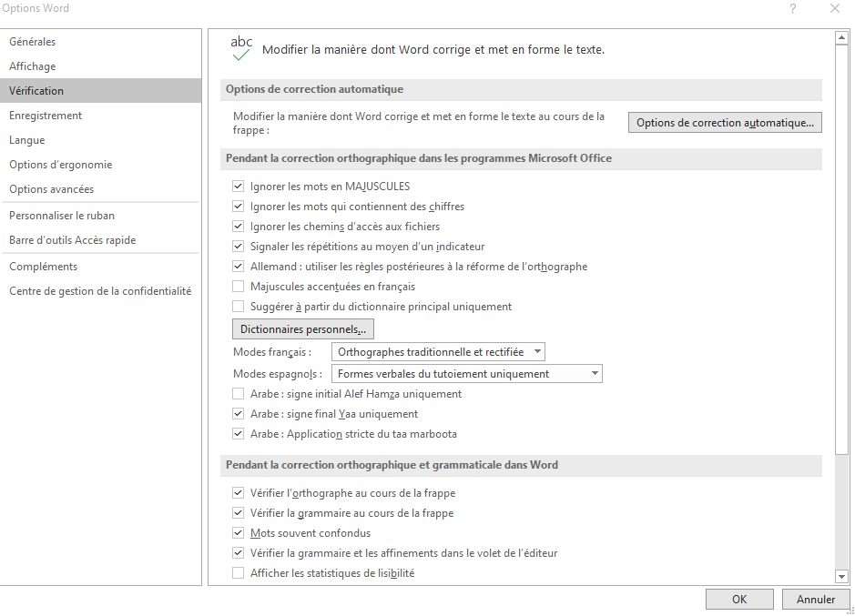Disable Mots souvent confondus checkbox
Screen dimensions: 855x616
tap(238, 533)
